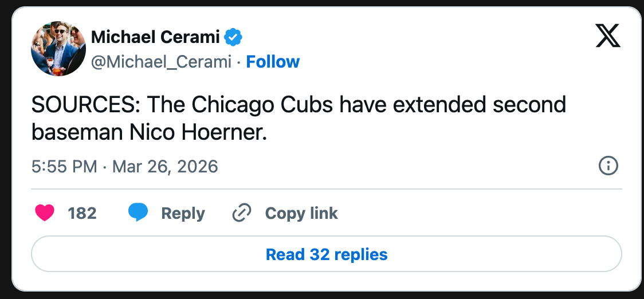The height and width of the screenshot is (299, 644).
Task: Click the Copy link text
Action: tap(301, 213)
